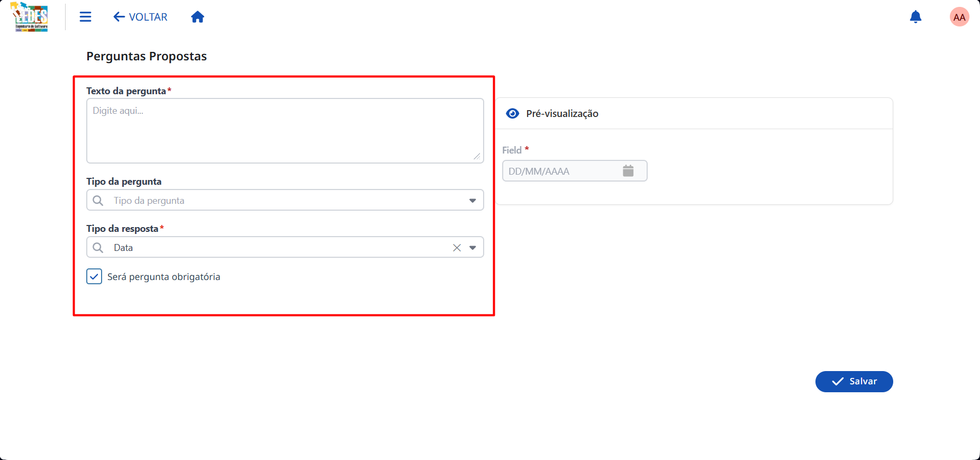Focus the Texto da pergunta text area

pos(285,131)
